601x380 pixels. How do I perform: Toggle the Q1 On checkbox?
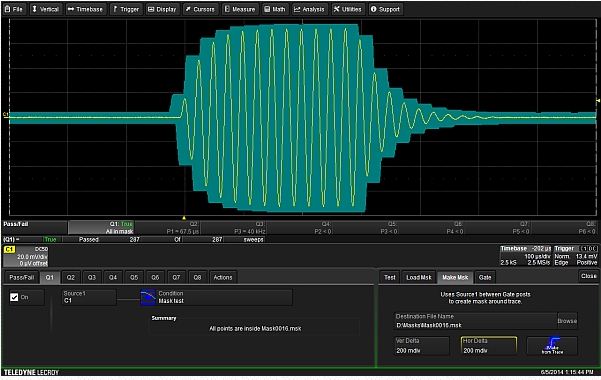[14, 297]
